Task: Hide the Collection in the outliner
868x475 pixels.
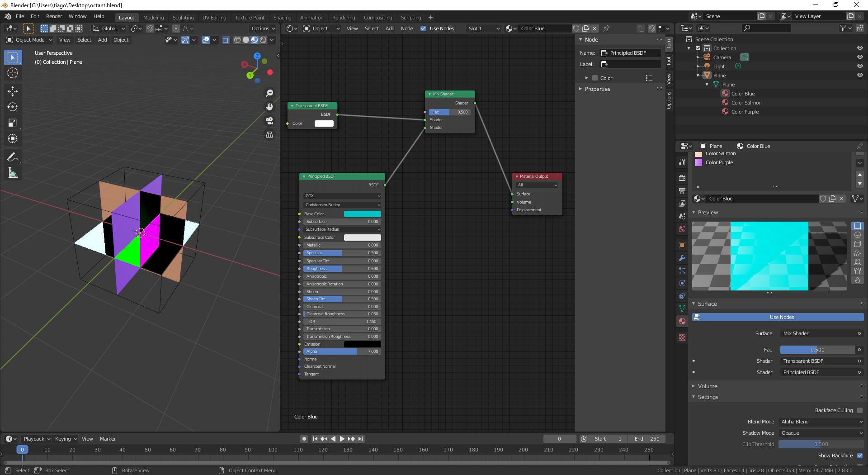Action: 860,48
